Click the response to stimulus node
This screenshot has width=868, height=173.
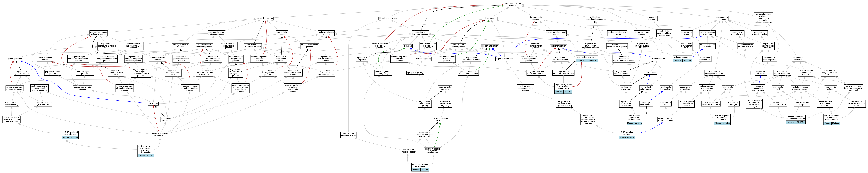coord(722,18)
